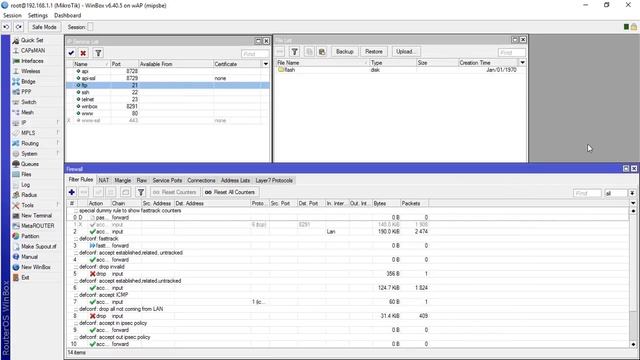Viewport: 640px width, 360px height.
Task: Open Quick Set from sidebar
Action: tap(32, 40)
